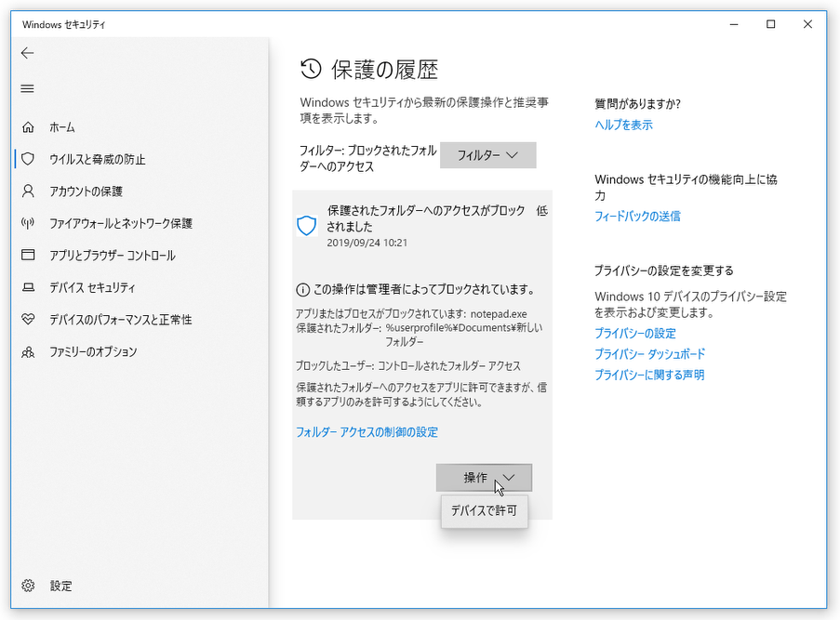Collapse the blocked folder access entry header
Image resolution: width=840 pixels, height=620 pixels.
[422, 226]
